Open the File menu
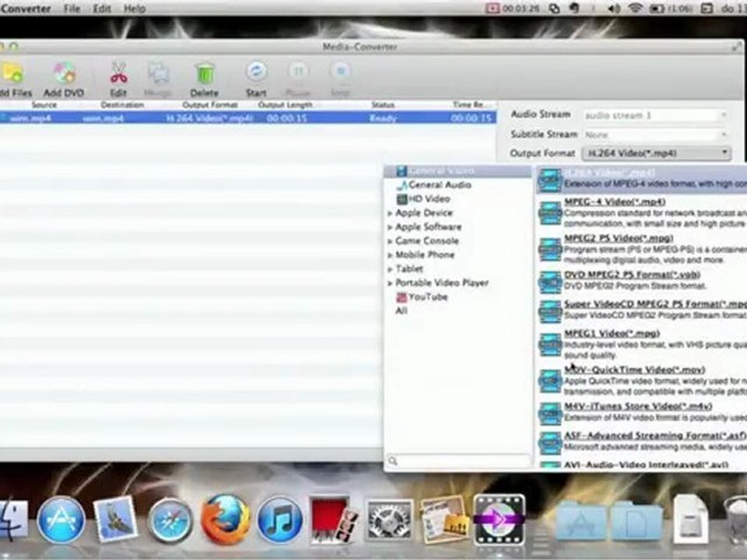The height and width of the screenshot is (560, 747). coord(72,9)
